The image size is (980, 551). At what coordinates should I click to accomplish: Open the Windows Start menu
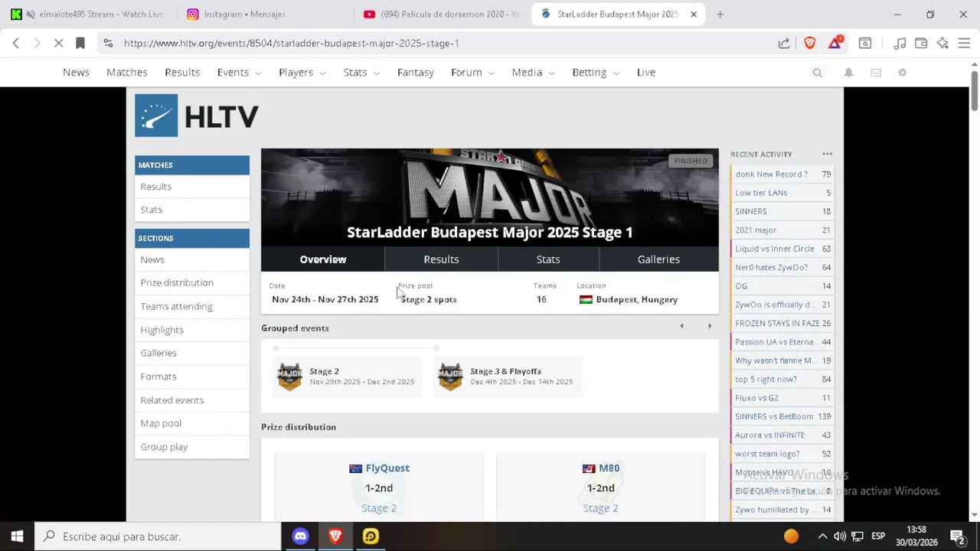17,536
